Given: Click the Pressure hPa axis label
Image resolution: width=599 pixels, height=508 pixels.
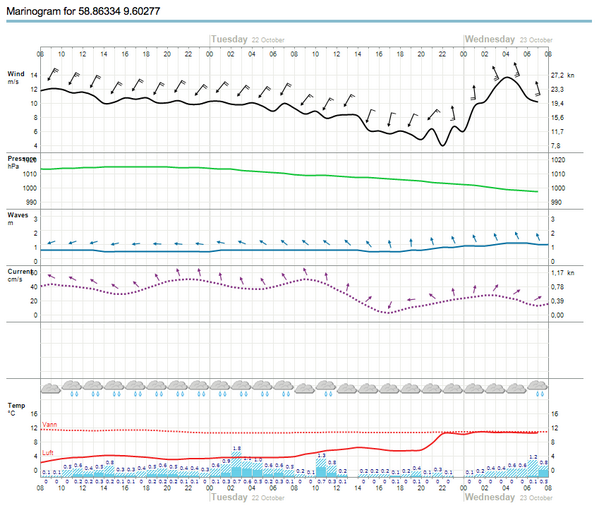Looking at the screenshot, I should tap(21, 162).
